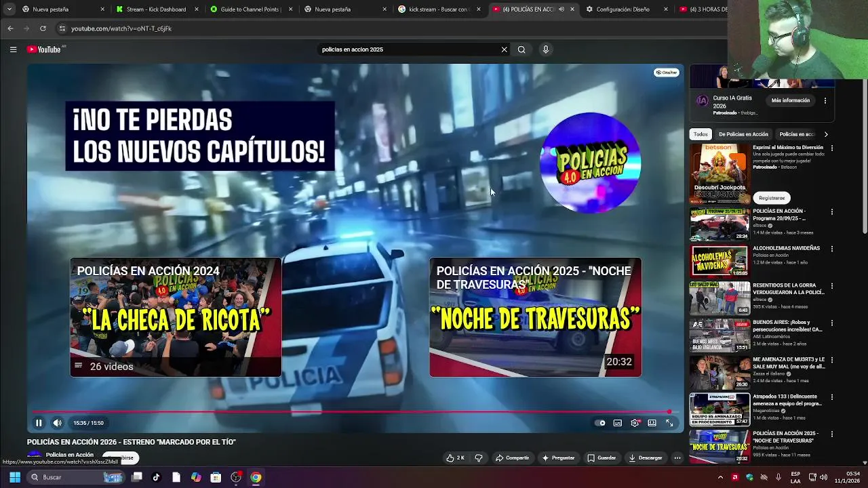Click the taskbar Buscar search box

point(77,477)
